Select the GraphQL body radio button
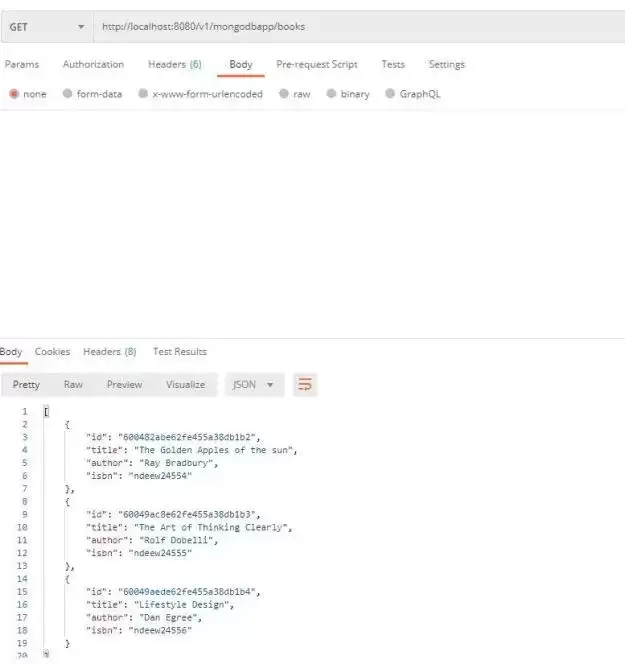The width and height of the screenshot is (625, 664). (390, 94)
